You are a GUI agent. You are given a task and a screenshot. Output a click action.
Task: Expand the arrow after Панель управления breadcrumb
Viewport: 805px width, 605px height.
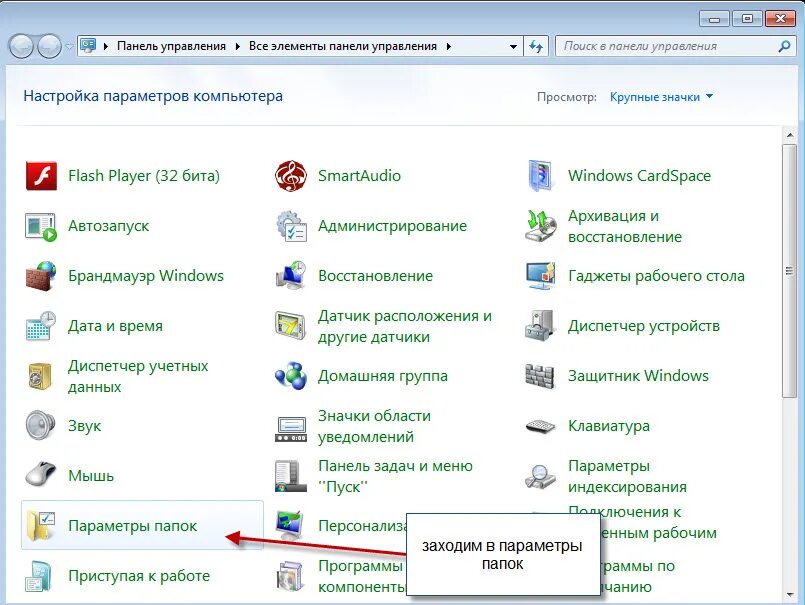click(237, 46)
